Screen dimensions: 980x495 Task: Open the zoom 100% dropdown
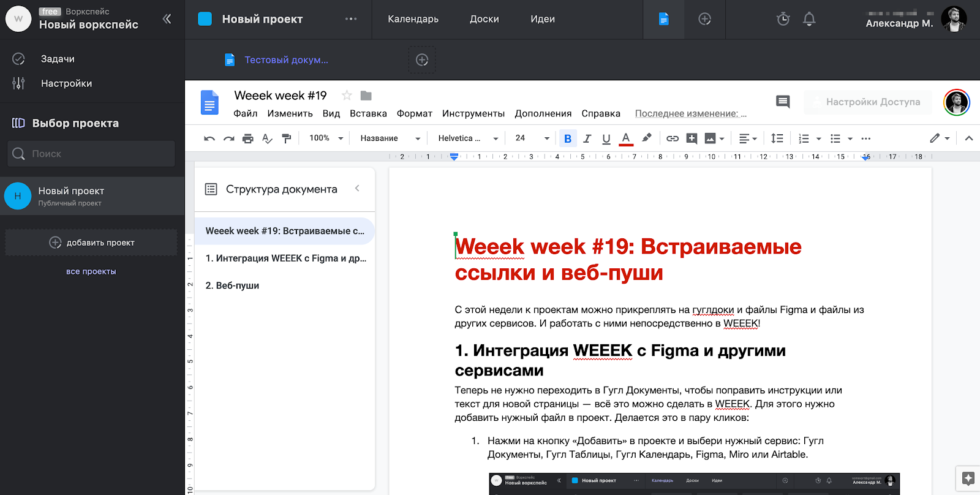click(x=326, y=138)
